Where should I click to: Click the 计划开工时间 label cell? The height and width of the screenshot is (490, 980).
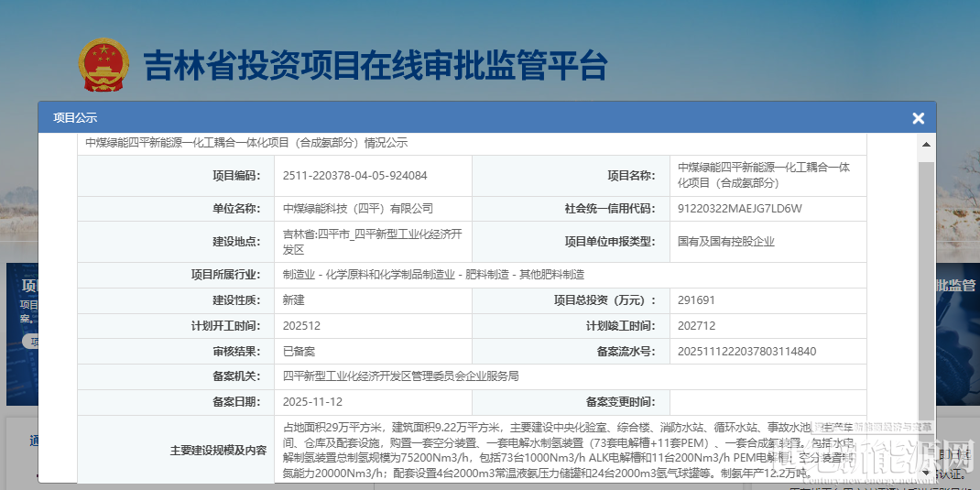[x=176, y=326]
